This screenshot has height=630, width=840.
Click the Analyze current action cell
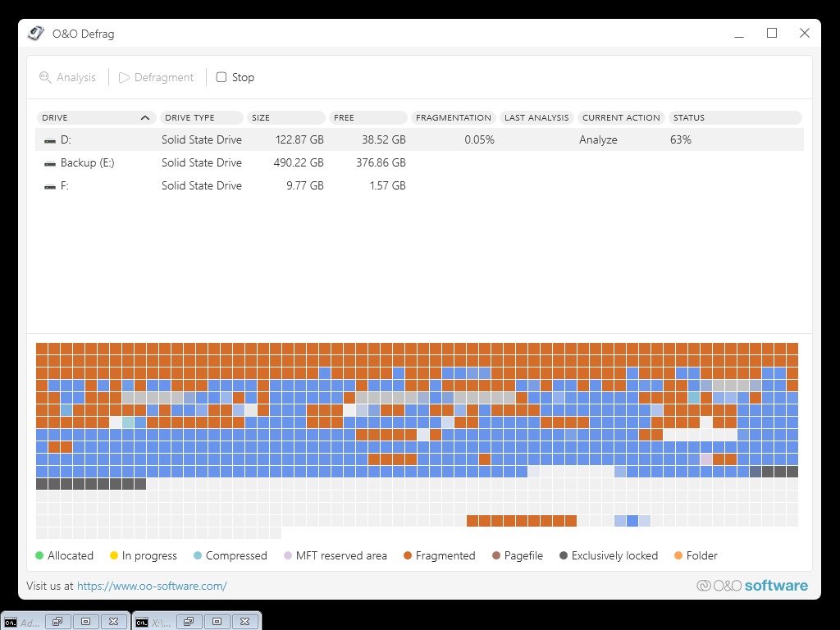[598, 139]
